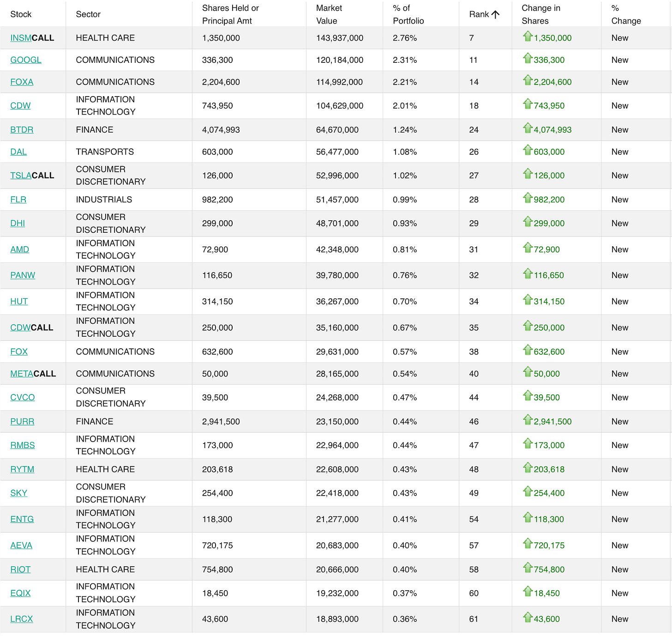Click green arrow icon in the FOX row
The image size is (672, 636).
pos(528,350)
